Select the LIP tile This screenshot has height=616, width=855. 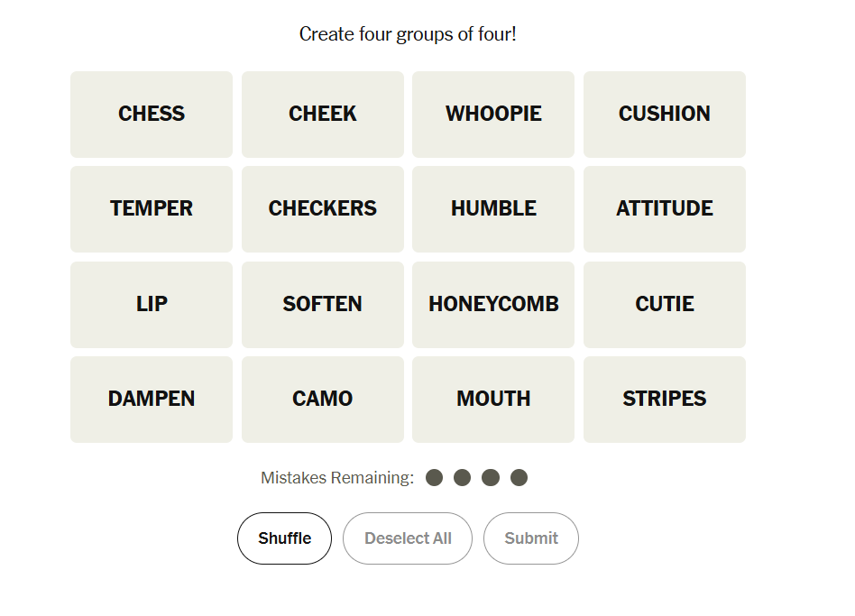point(152,305)
